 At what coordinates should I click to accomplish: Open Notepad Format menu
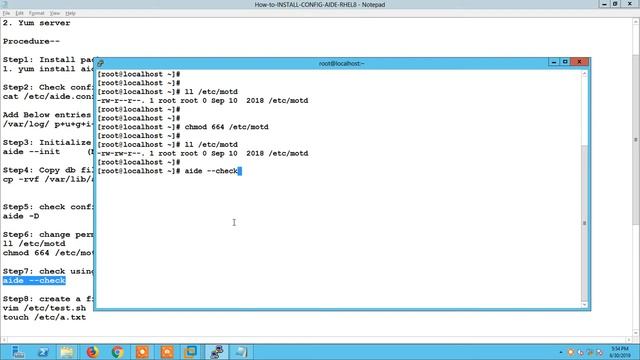tap(36, 13)
